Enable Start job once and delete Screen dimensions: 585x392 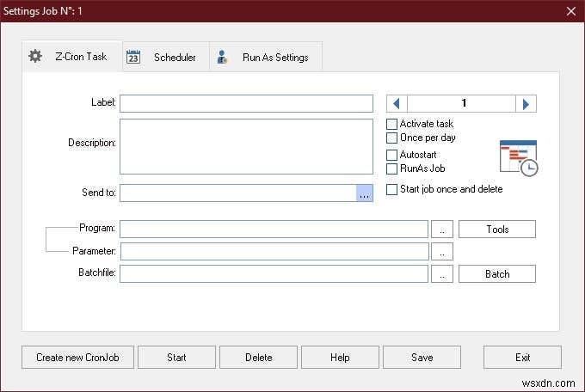(391, 189)
